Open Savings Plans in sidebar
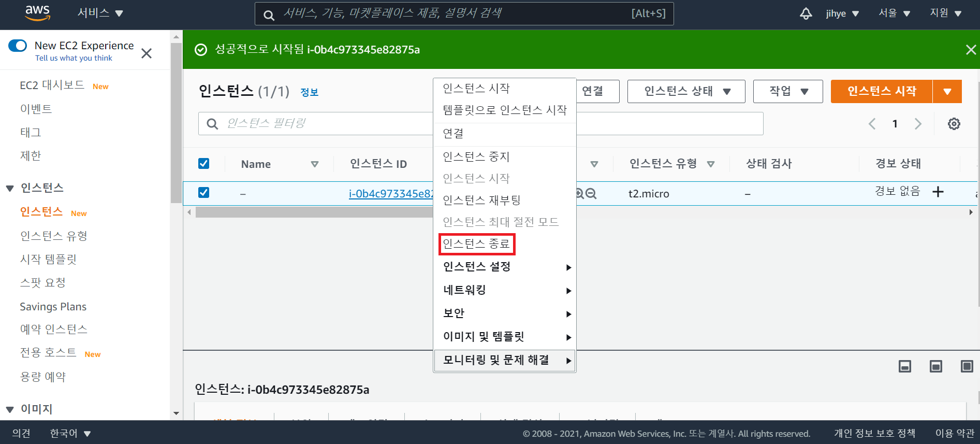This screenshot has width=980, height=444. click(53, 307)
